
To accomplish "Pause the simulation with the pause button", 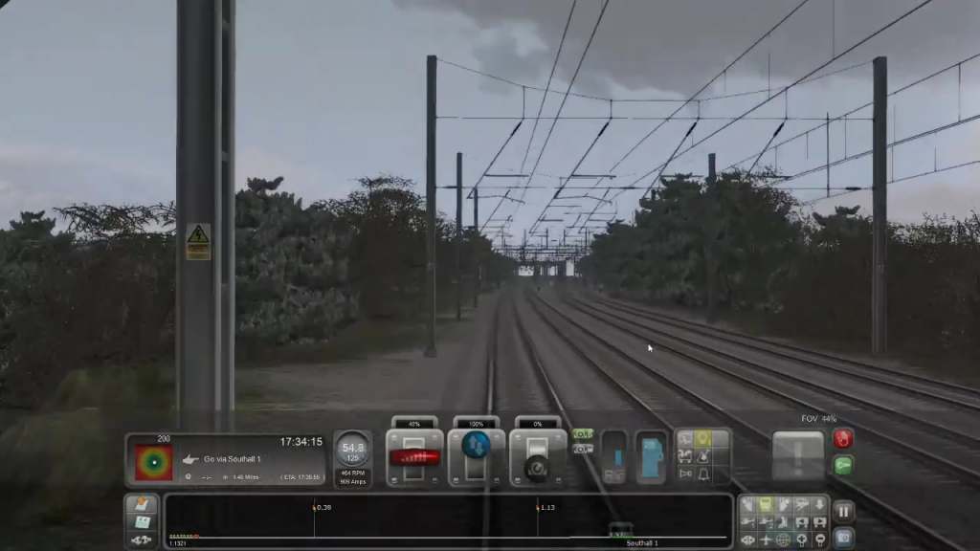I will pyautogui.click(x=843, y=512).
